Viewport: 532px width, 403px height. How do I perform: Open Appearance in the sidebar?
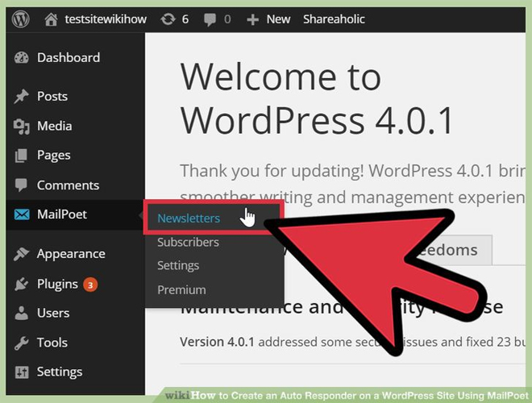pyautogui.click(x=71, y=254)
